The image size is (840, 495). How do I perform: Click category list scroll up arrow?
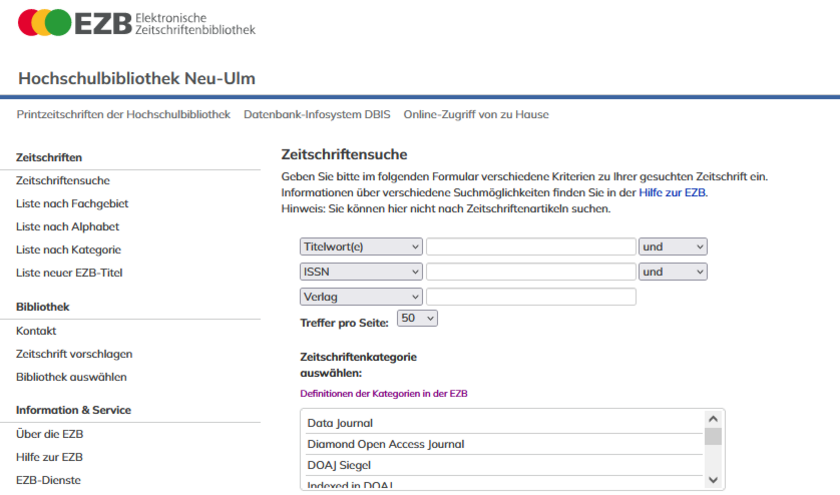pos(713,419)
